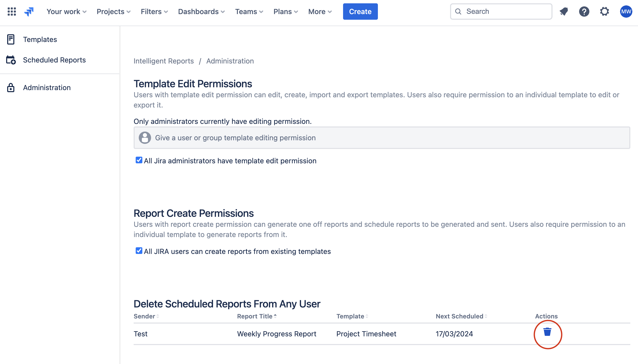Open Jira settings gear
The image size is (638, 364).
(x=604, y=11)
